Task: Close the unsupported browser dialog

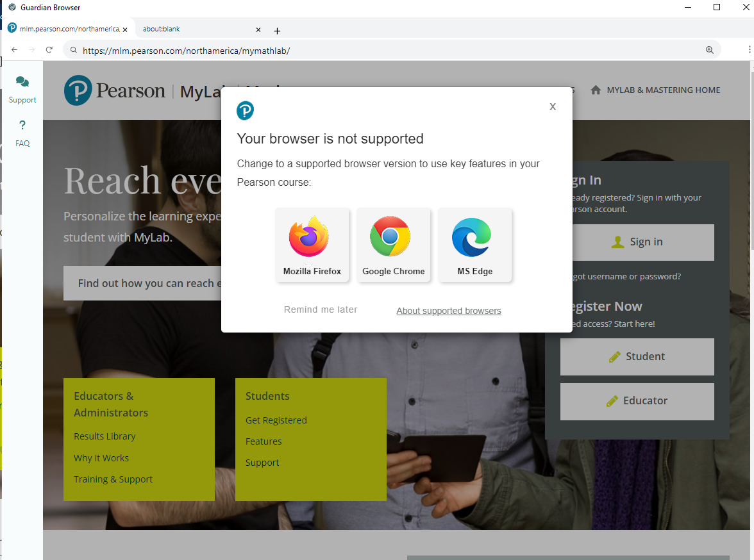Action: (x=553, y=107)
